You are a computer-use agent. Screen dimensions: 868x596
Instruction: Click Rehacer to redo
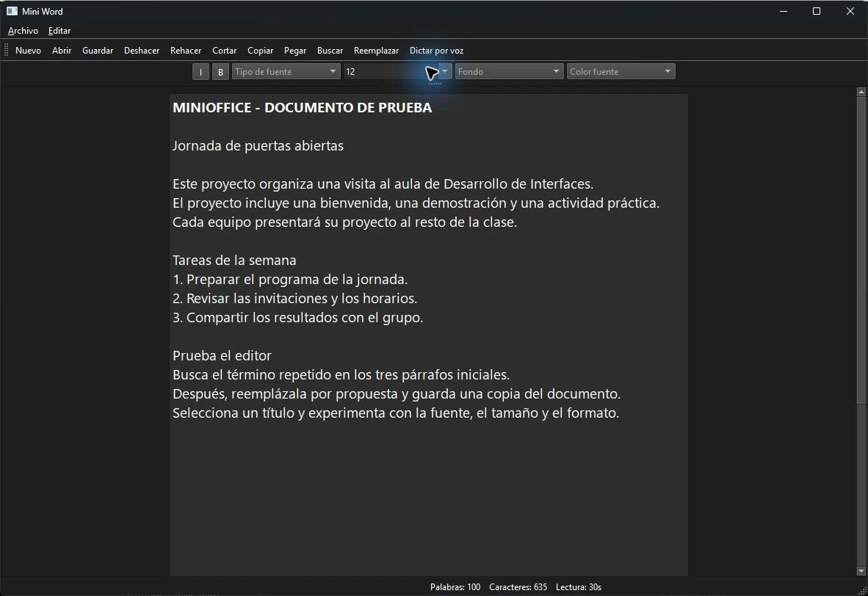pyautogui.click(x=186, y=51)
